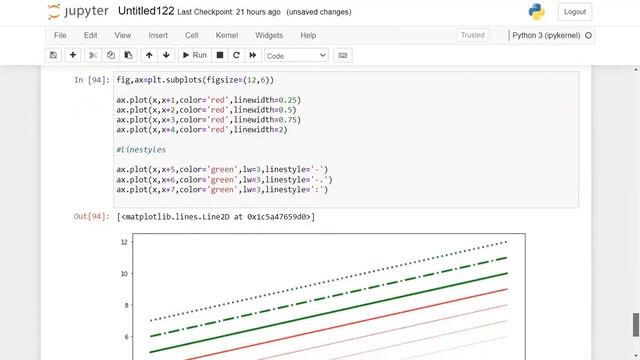The image size is (640, 360).
Task: Open the File menu
Action: click(x=60, y=36)
